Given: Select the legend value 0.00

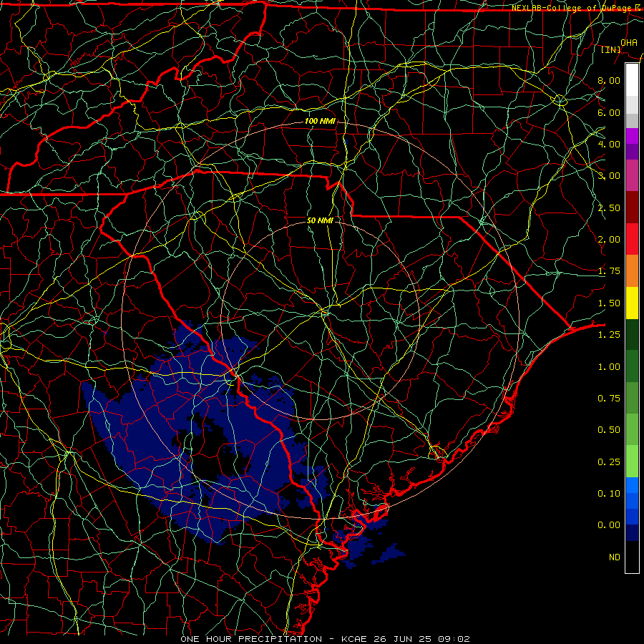Looking at the screenshot, I should [609, 525].
